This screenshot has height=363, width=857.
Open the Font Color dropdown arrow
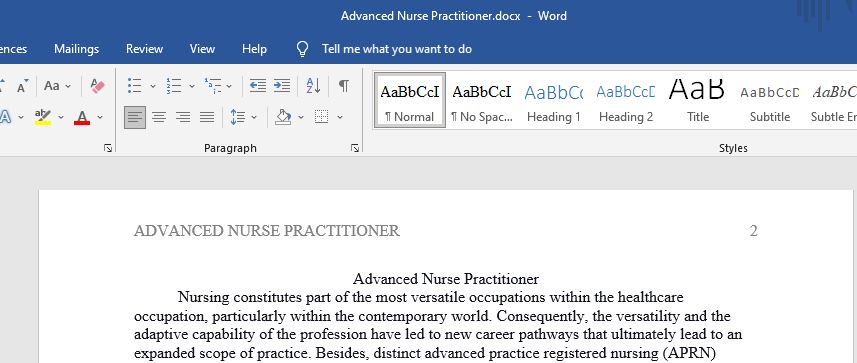tap(100, 118)
